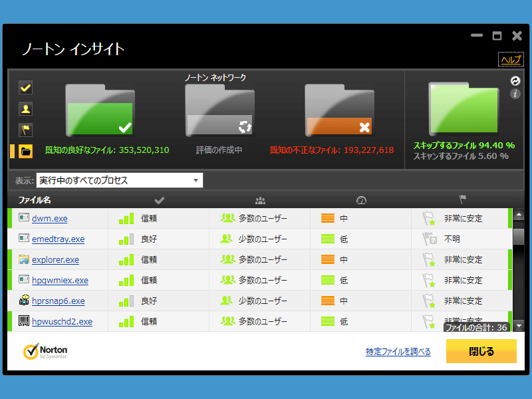Screen dimensions: 532x399
Task: Click the gray rating in progress folder
Action: click(219, 110)
